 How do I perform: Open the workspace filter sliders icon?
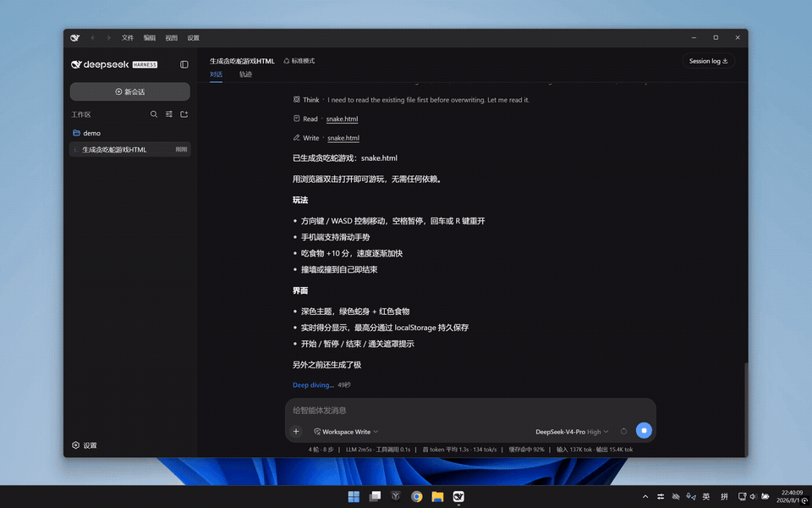coord(169,114)
